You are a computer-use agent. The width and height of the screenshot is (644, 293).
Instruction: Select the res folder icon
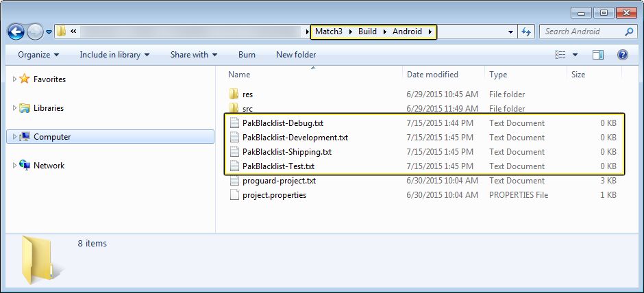pyautogui.click(x=234, y=94)
